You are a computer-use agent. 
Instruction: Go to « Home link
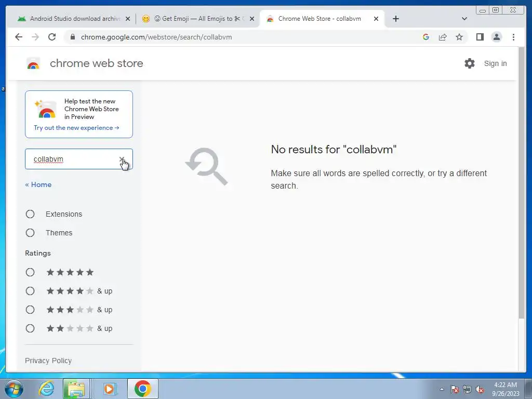[38, 184]
